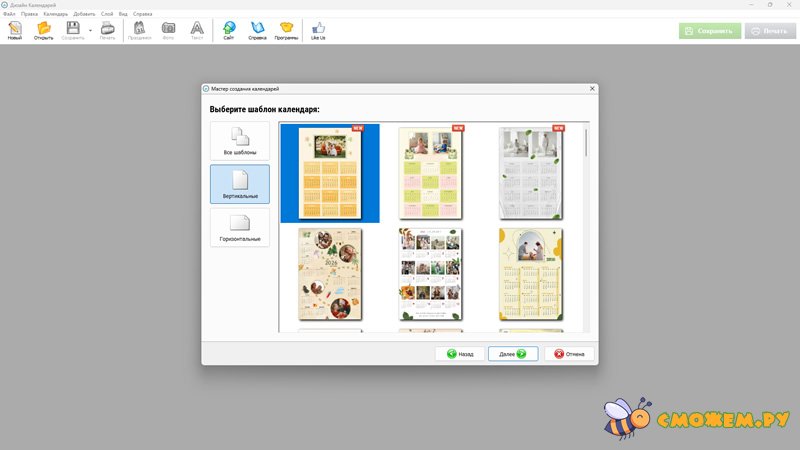This screenshot has width=800, height=450.
Task: Click the Программы (Programs) toolbar icon
Action: coord(287,30)
